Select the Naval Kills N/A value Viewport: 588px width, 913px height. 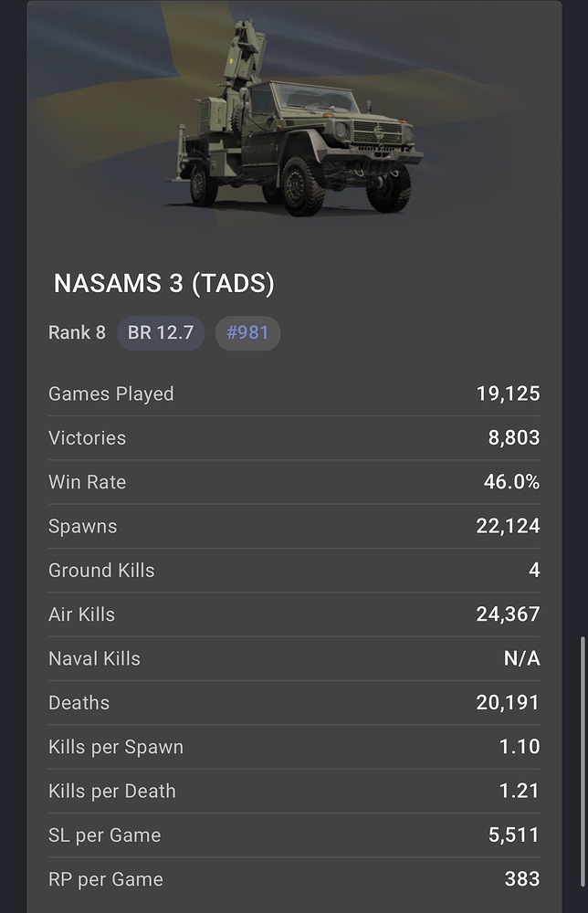click(x=521, y=658)
